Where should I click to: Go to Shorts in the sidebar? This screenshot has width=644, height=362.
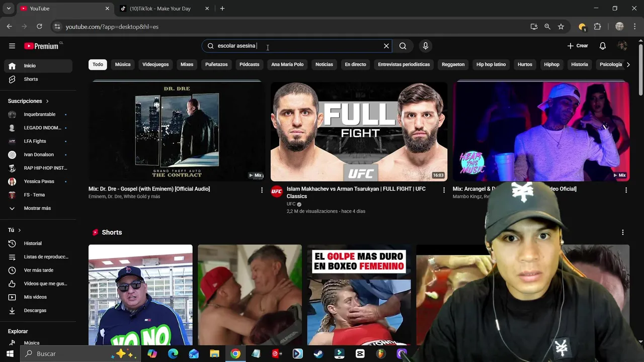click(38, 79)
